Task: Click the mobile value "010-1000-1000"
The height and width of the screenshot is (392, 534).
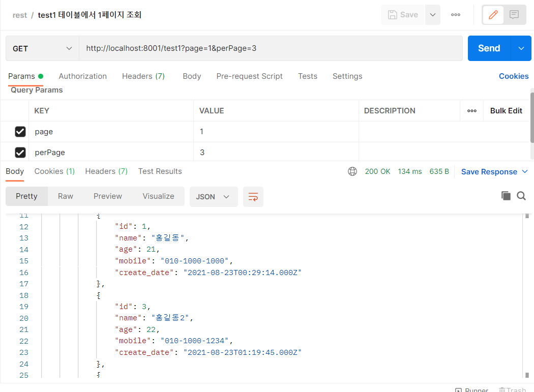Action: (x=194, y=261)
